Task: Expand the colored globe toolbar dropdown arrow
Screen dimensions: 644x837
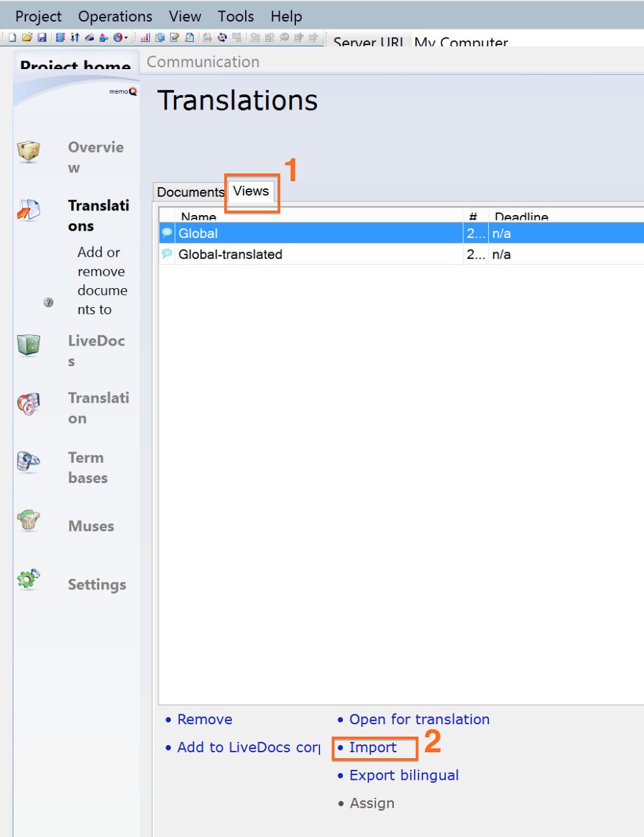Action: (x=126, y=38)
